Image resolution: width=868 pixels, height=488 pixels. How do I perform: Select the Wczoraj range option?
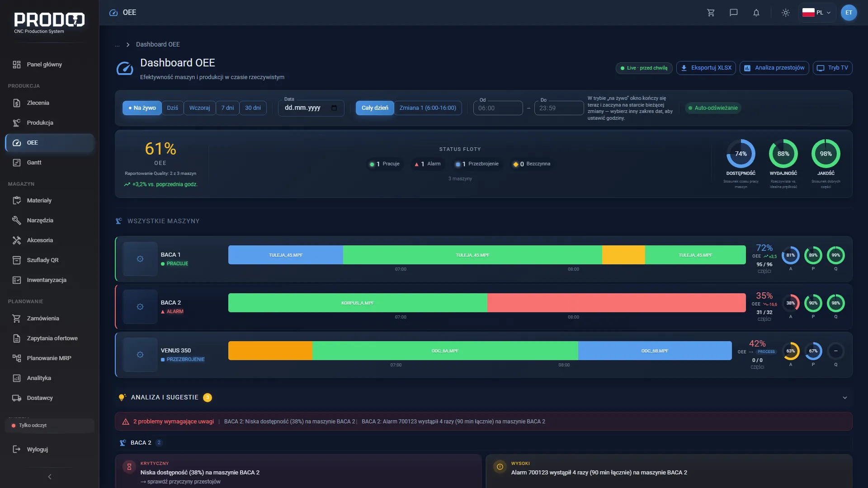pyautogui.click(x=199, y=108)
